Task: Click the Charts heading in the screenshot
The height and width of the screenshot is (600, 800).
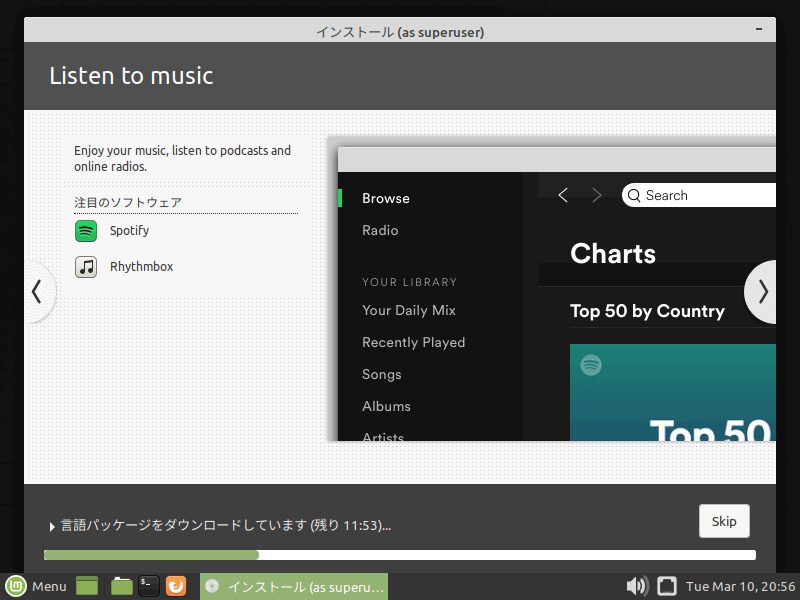Action: [613, 254]
